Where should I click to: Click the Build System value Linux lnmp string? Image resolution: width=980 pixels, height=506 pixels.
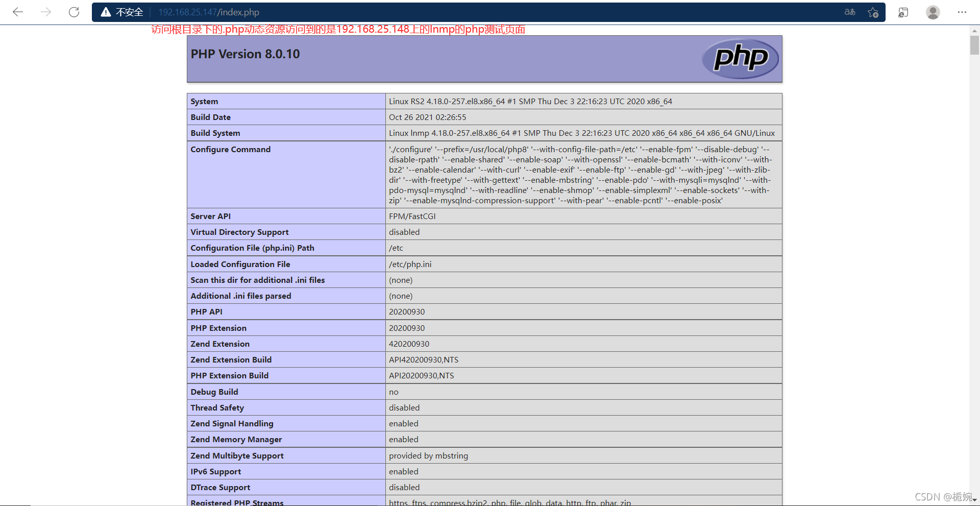[x=582, y=133]
